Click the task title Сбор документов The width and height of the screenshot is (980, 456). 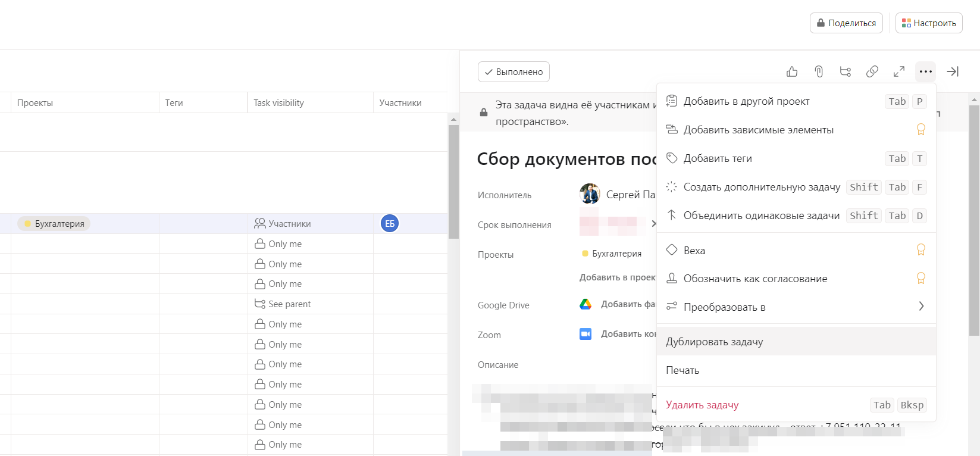point(566,159)
